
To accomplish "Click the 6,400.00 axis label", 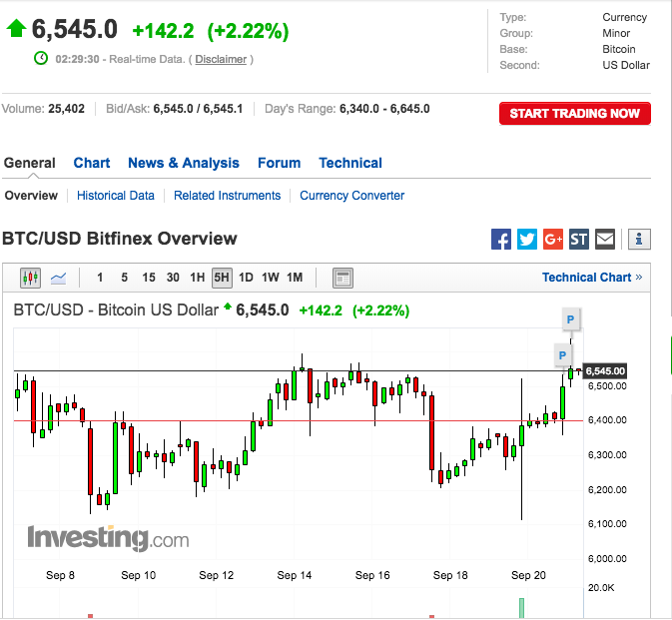I will pos(607,420).
